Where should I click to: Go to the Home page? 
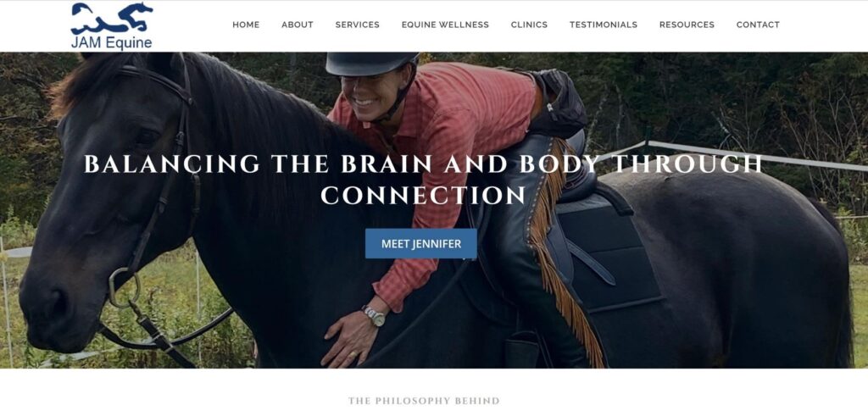click(246, 25)
